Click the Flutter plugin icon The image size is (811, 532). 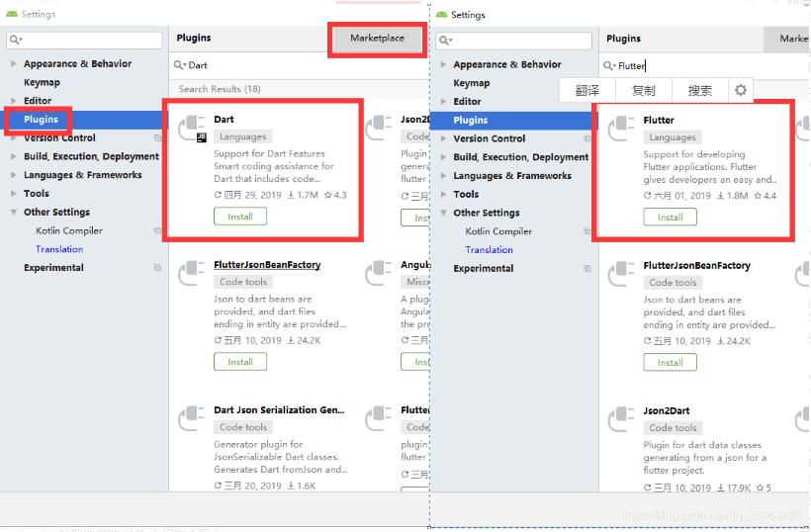[621, 129]
